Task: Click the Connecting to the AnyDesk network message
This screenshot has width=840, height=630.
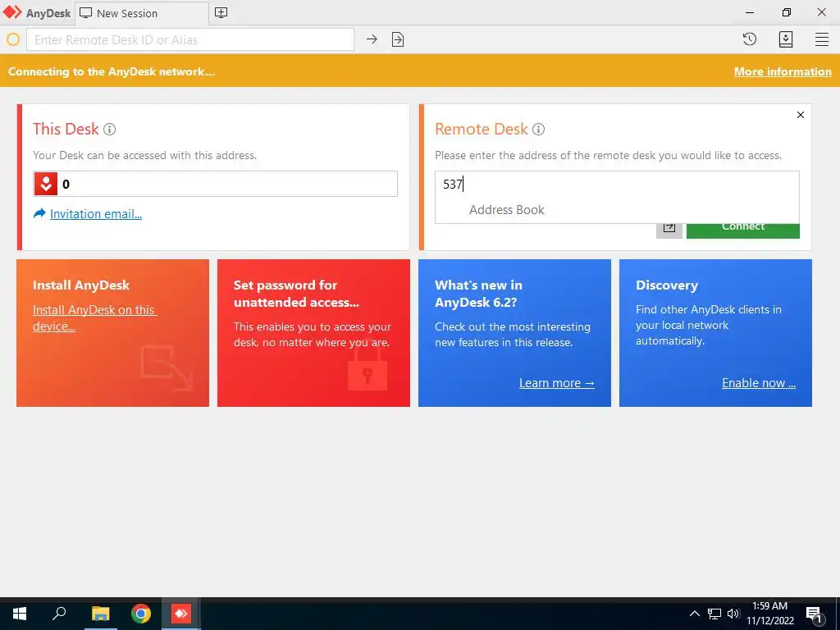Action: 112,71
